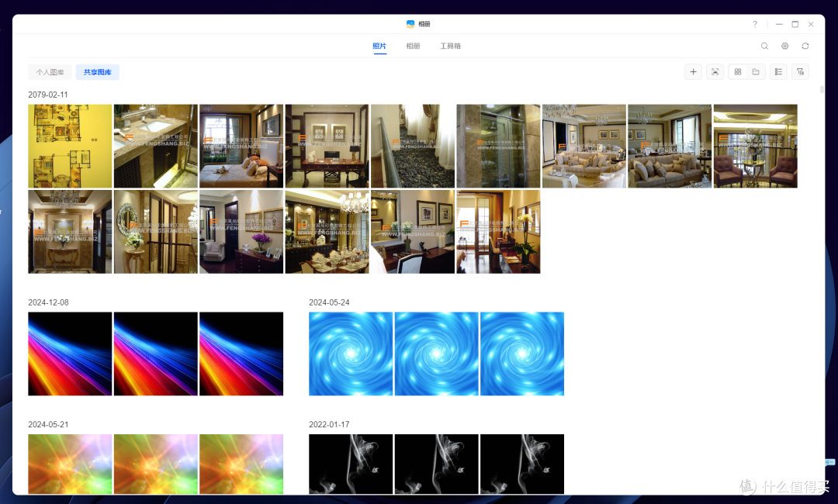Screen dimensions: 838x504
Task: Open the 工具箱 tab
Action: (x=451, y=46)
